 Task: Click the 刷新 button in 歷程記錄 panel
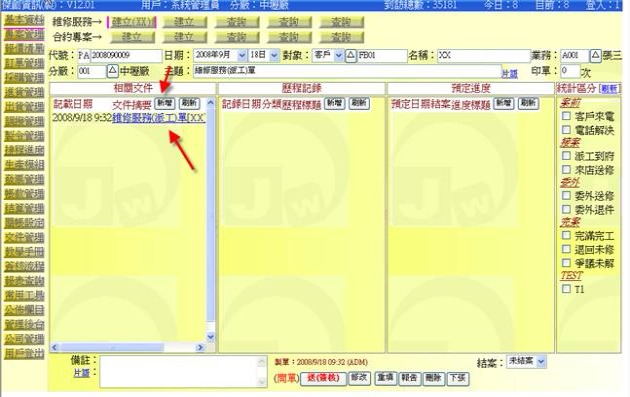(359, 103)
